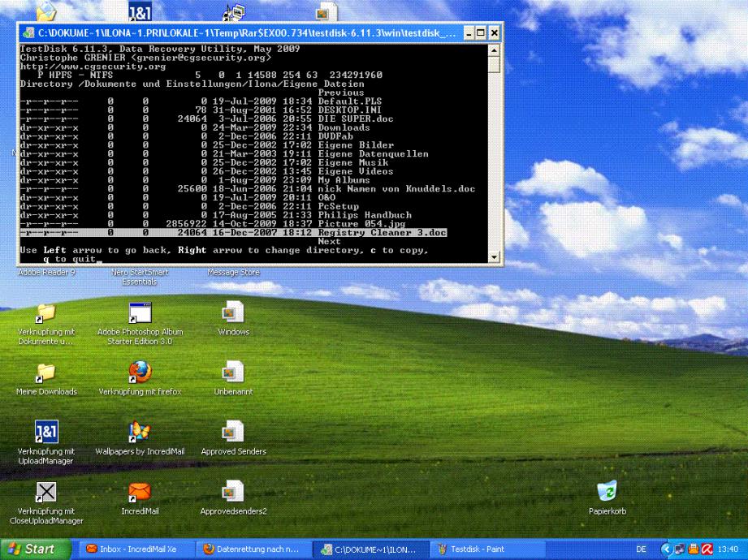This screenshot has width=748, height=560.
Task: Click the Eigene Videos directory row
Action: tap(207, 171)
